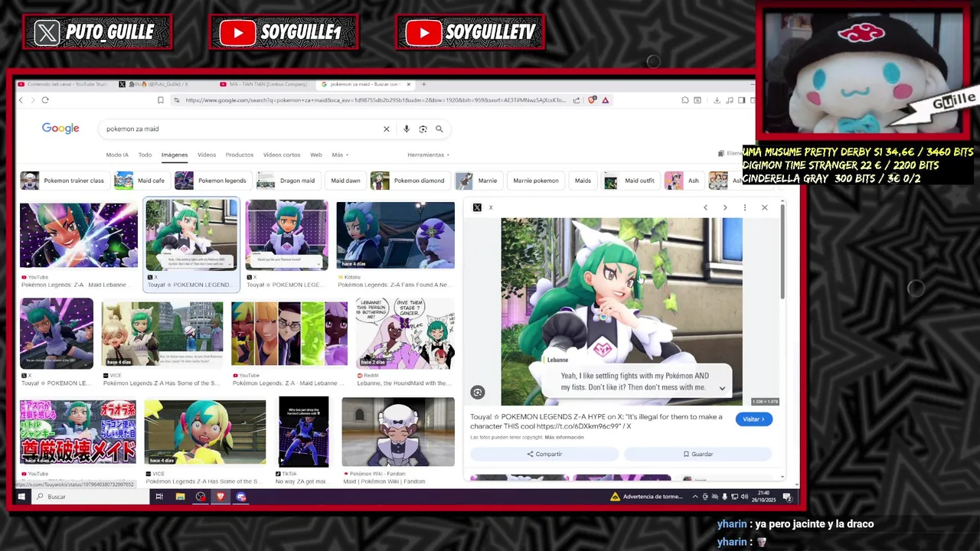
Task: Click the 'Marnie pokemon' filter chip
Action: pyautogui.click(x=536, y=181)
